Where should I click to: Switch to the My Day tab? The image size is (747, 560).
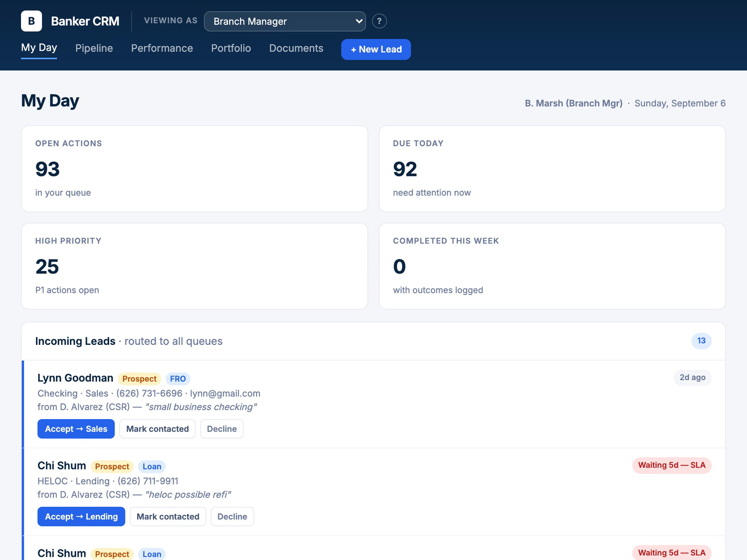click(39, 48)
